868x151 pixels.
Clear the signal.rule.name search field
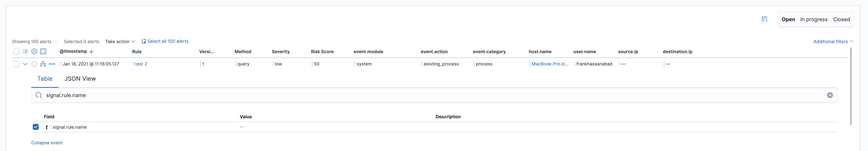pos(830,96)
